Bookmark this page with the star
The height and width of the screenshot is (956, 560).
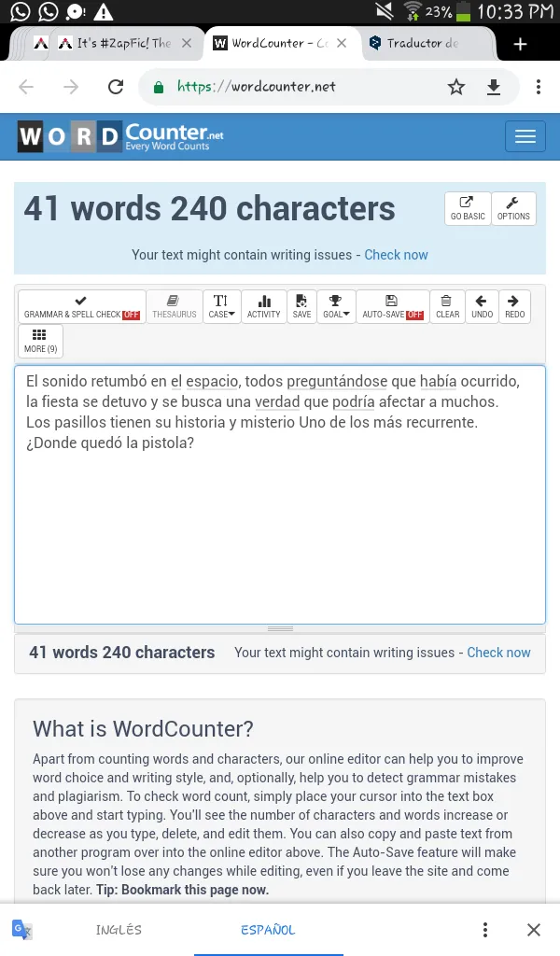pyautogui.click(x=456, y=87)
